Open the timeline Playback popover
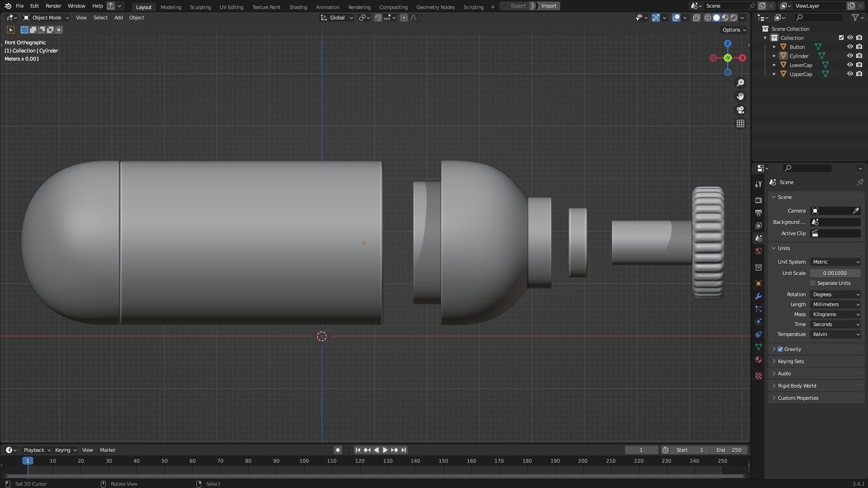Viewport: 868px width, 488px height. coord(37,450)
